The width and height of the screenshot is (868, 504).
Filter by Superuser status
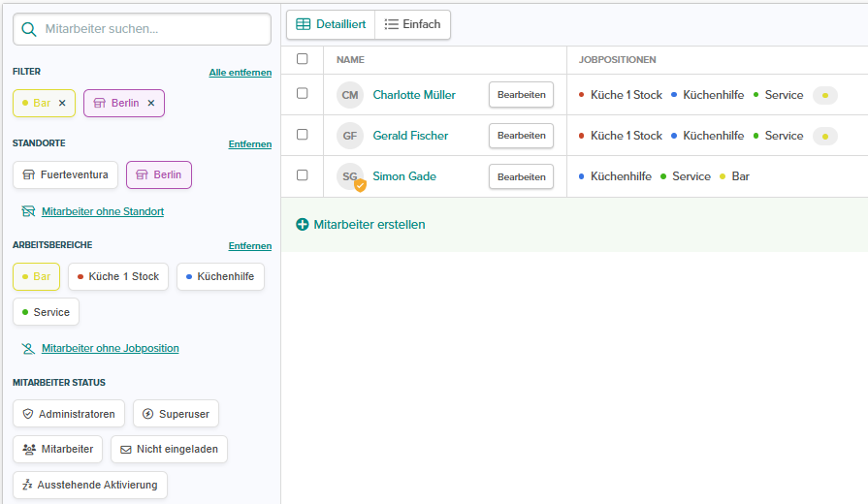pos(176,414)
